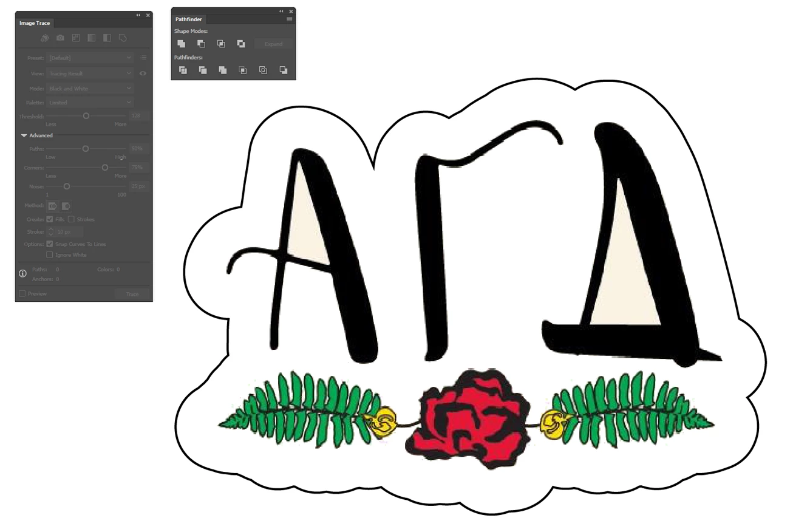
Task: Click the Trace button
Action: tap(132, 294)
